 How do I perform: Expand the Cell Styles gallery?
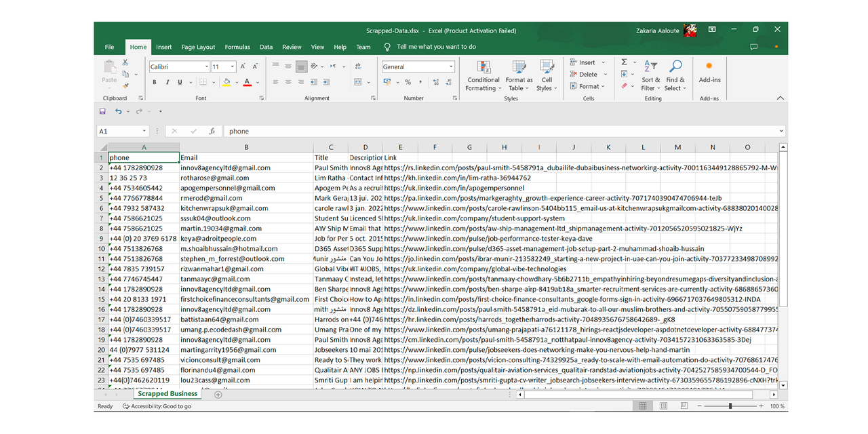pyautogui.click(x=547, y=75)
